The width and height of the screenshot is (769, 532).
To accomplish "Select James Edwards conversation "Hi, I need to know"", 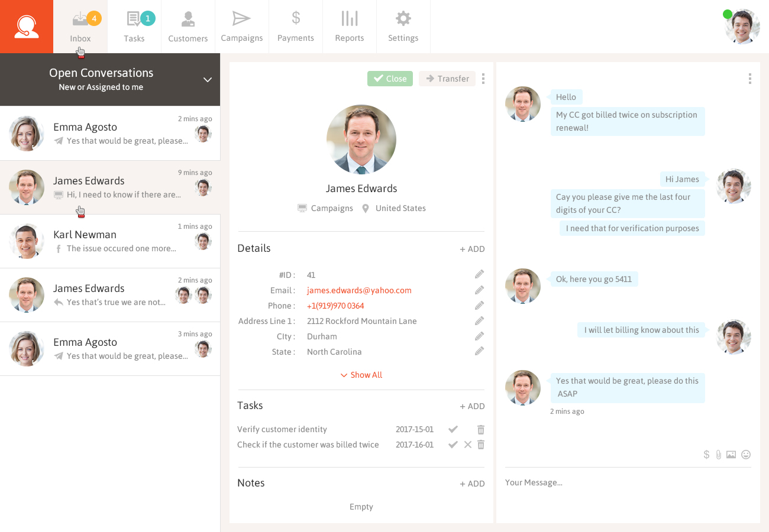I will coord(110,187).
